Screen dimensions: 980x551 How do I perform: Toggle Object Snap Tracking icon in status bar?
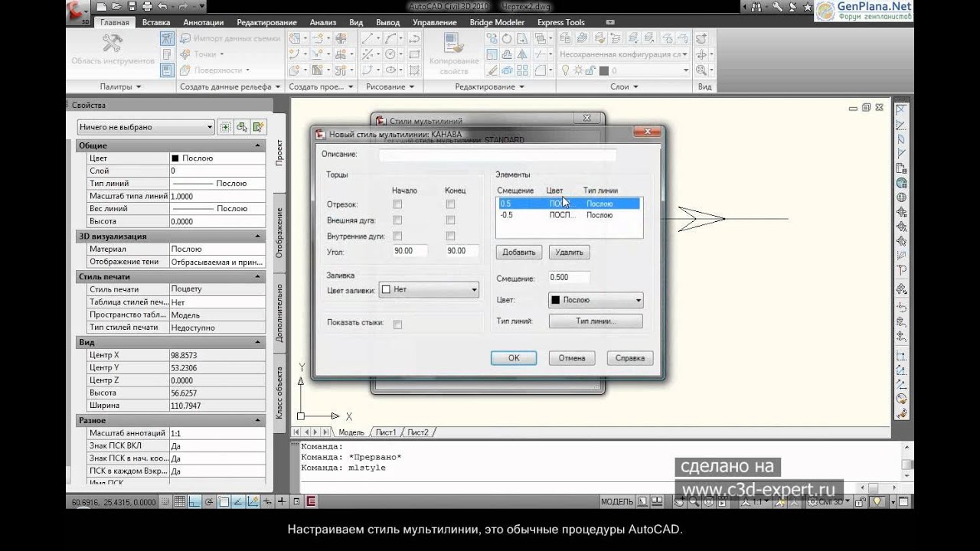tap(238, 501)
